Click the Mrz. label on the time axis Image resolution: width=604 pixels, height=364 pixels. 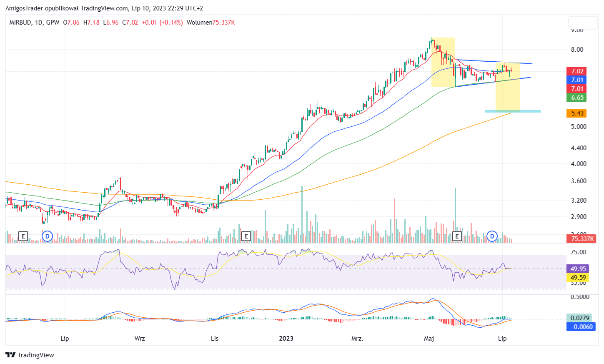click(x=357, y=339)
